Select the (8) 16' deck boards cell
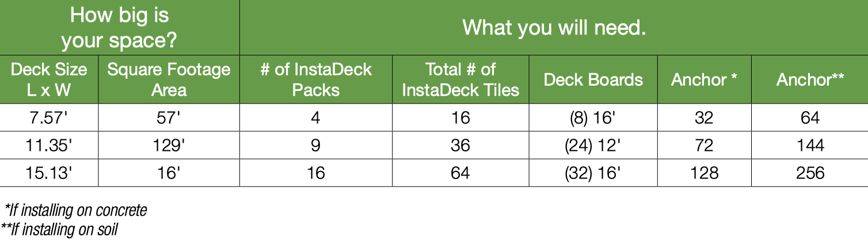The height and width of the screenshot is (244, 868). click(x=593, y=117)
